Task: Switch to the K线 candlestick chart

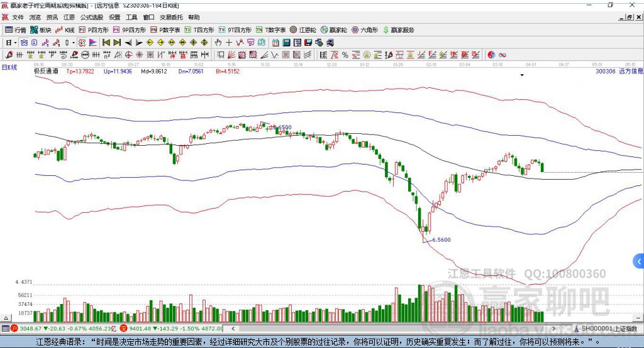Action: pos(65,30)
